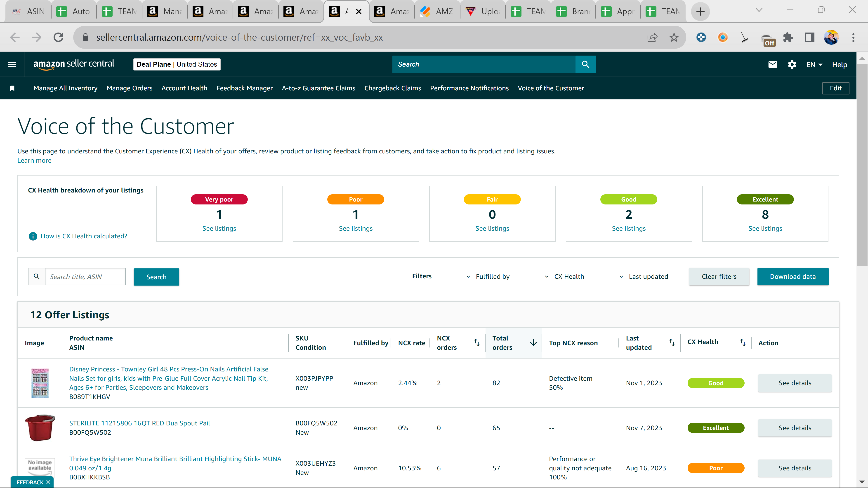Open the Help link in header

pyautogui.click(x=839, y=65)
